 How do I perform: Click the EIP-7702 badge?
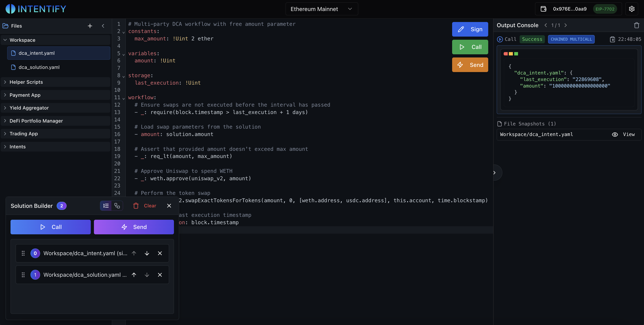[x=605, y=9]
